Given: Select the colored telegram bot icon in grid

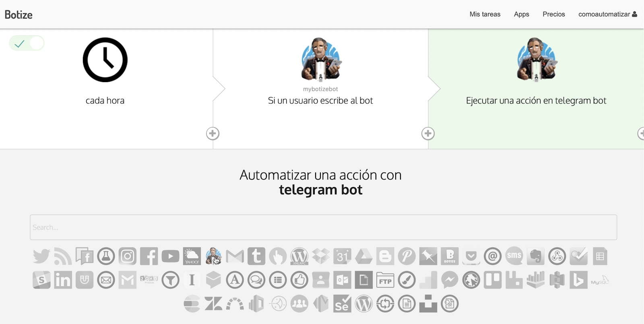Looking at the screenshot, I should point(213,256).
